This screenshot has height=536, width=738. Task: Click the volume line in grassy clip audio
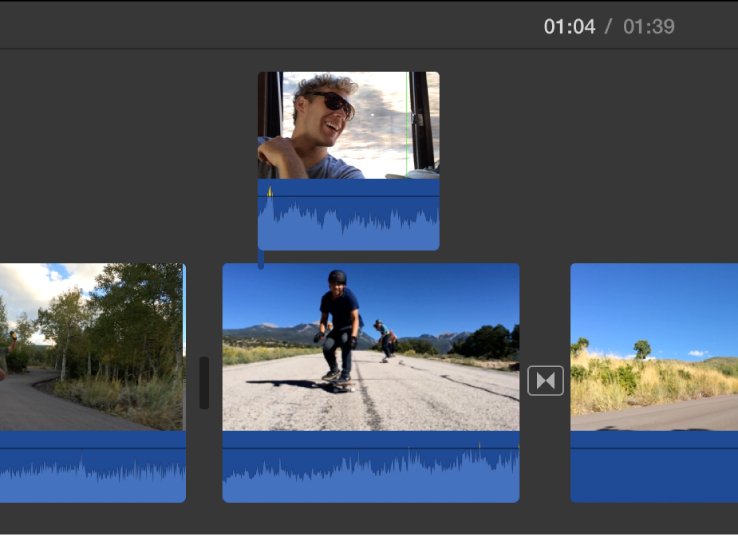(x=654, y=448)
